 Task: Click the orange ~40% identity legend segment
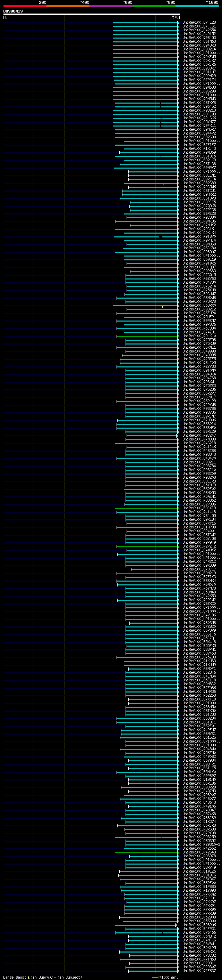68,6
